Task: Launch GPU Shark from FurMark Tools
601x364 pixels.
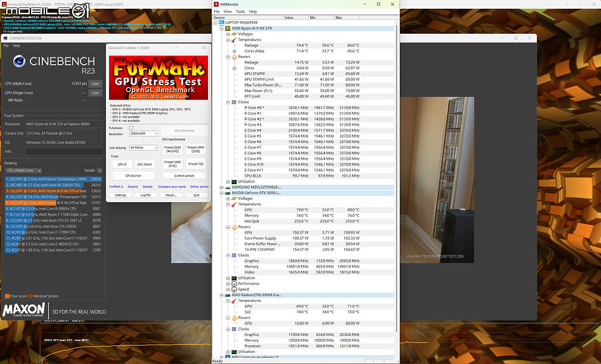Action: (x=145, y=164)
